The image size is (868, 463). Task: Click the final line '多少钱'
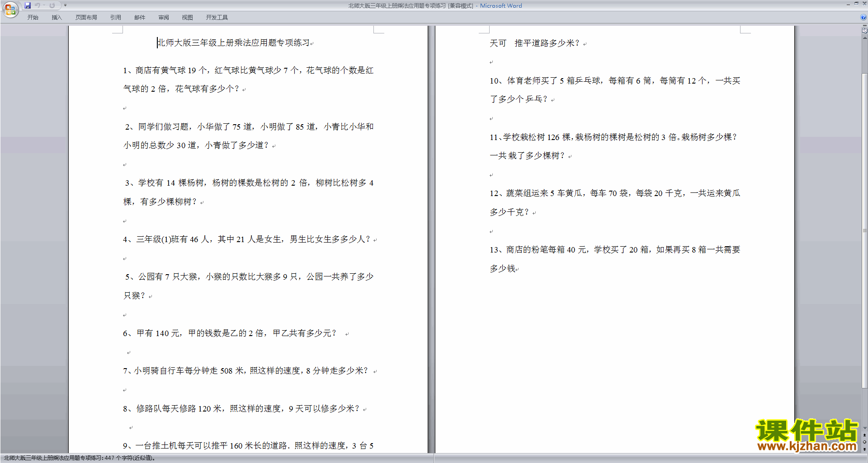(503, 269)
